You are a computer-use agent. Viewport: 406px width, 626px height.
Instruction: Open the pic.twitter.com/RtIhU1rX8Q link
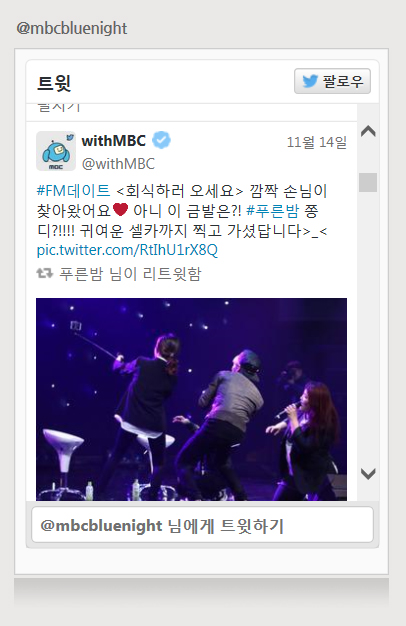click(127, 250)
